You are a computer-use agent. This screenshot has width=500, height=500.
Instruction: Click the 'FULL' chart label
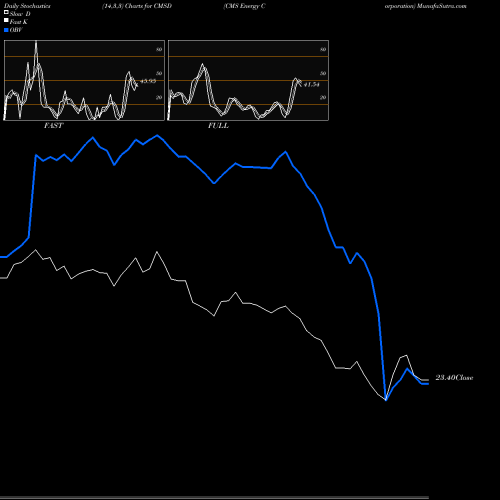click(218, 126)
